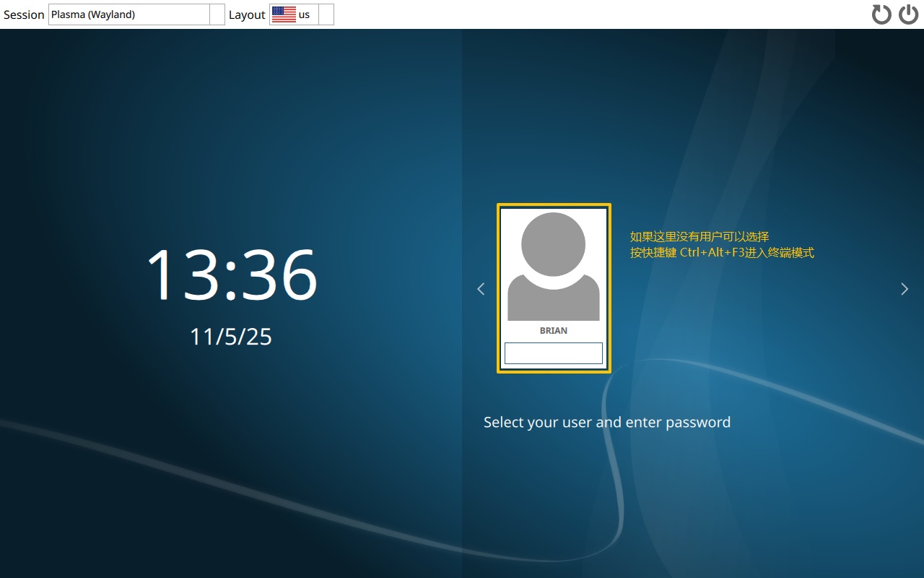This screenshot has height=578, width=924.
Task: Click the reboot icon in top bar
Action: 881,14
